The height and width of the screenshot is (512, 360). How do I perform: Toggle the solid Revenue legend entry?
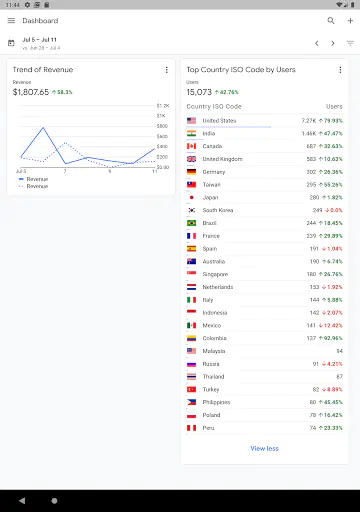(34, 179)
